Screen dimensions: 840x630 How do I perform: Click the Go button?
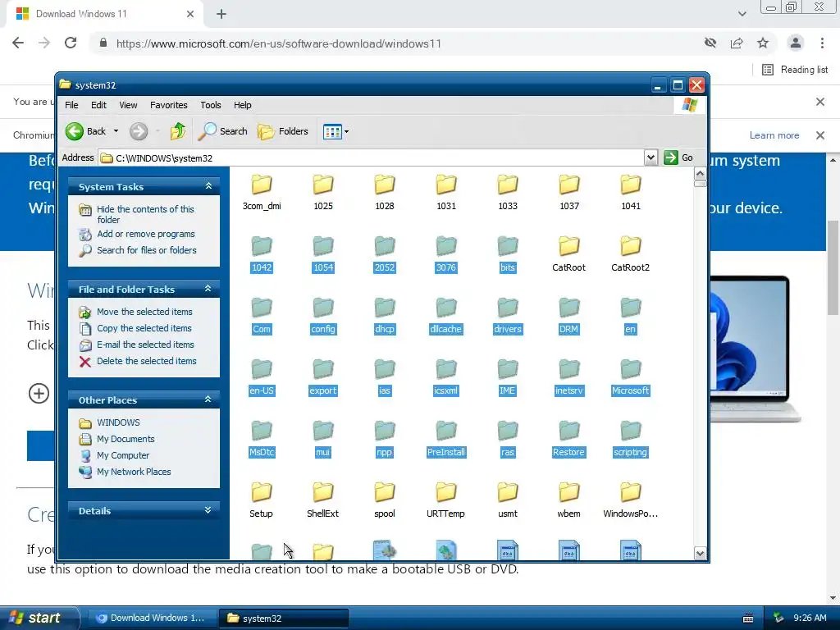678,157
